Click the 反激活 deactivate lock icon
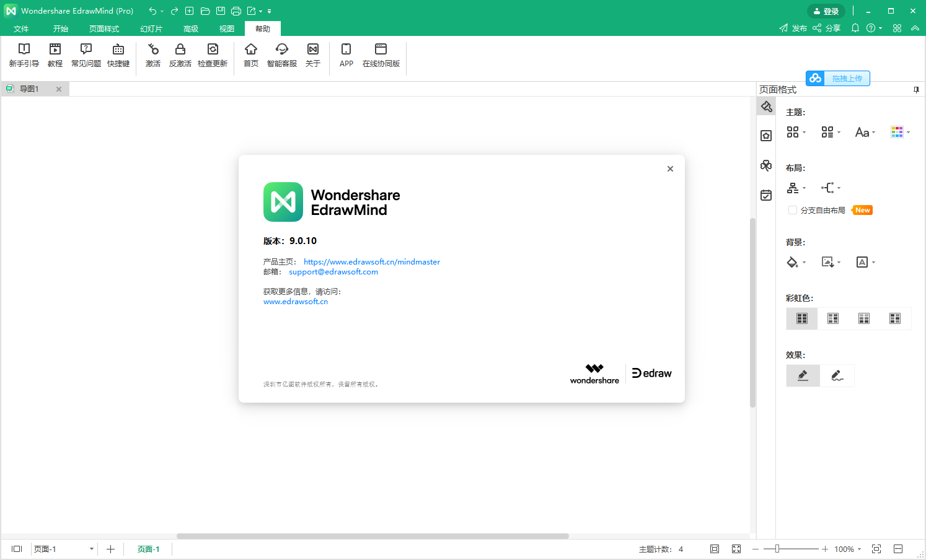Screen dimensions: 926x560 (180, 55)
